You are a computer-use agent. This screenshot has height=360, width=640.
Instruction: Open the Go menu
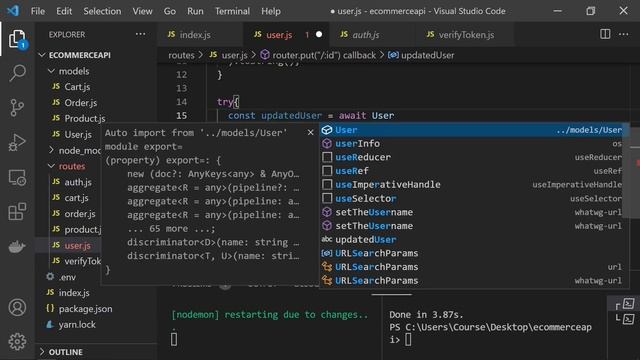tap(169, 11)
